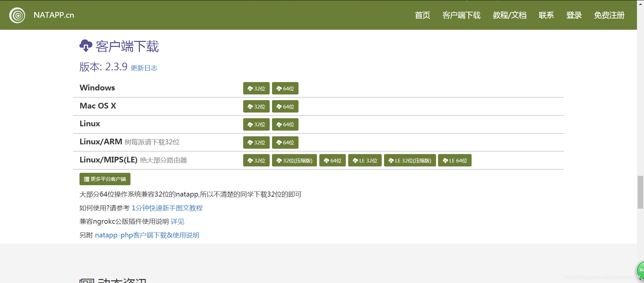Image resolution: width=644 pixels, height=283 pixels.
Task: Open natapp-php客户端下载&使用说明 link
Action: pyautogui.click(x=147, y=235)
